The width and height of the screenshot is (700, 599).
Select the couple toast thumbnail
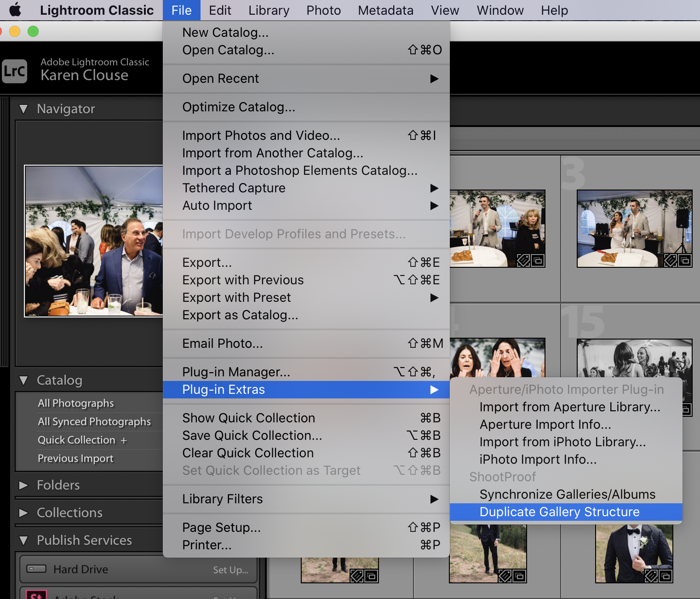click(x=635, y=229)
